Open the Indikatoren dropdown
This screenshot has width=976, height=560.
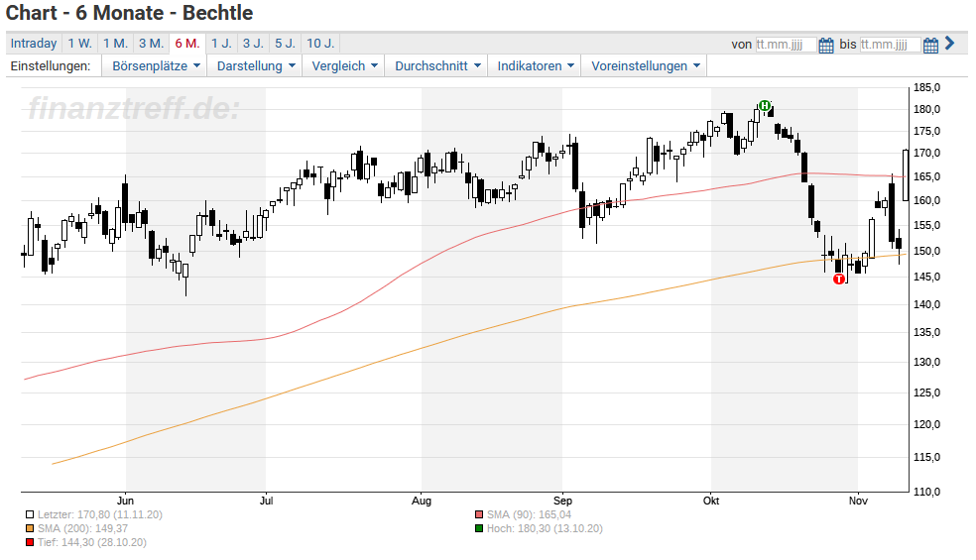point(536,66)
